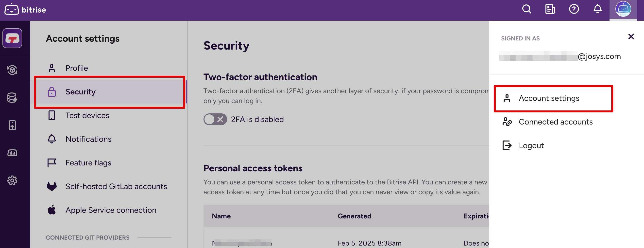Open the release management phone icon

(x=12, y=125)
